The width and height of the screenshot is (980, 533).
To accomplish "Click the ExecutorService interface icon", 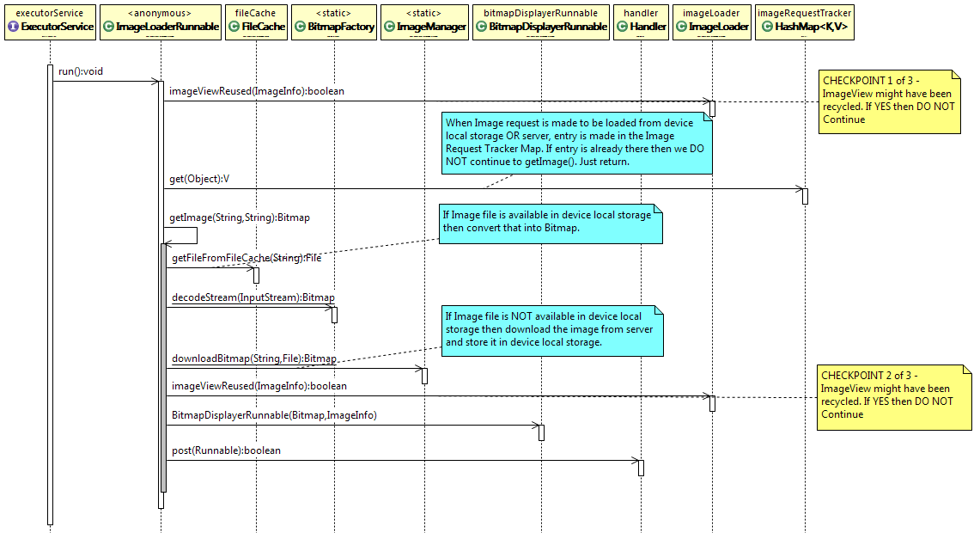I will tap(13, 28).
